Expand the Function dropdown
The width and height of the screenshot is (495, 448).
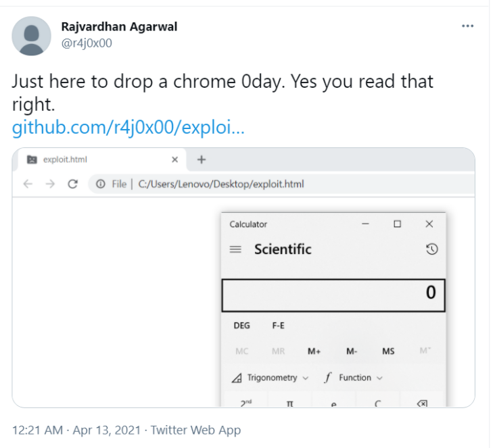tap(353, 378)
